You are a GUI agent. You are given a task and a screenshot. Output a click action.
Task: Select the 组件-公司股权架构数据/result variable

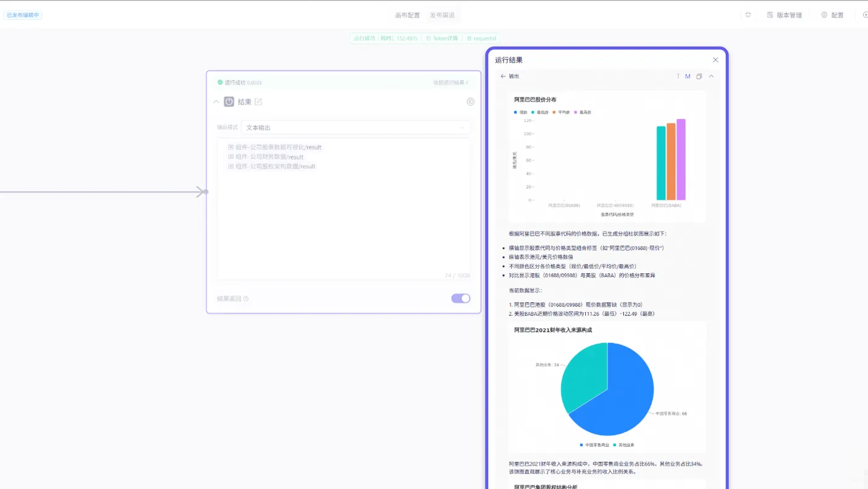pos(272,166)
